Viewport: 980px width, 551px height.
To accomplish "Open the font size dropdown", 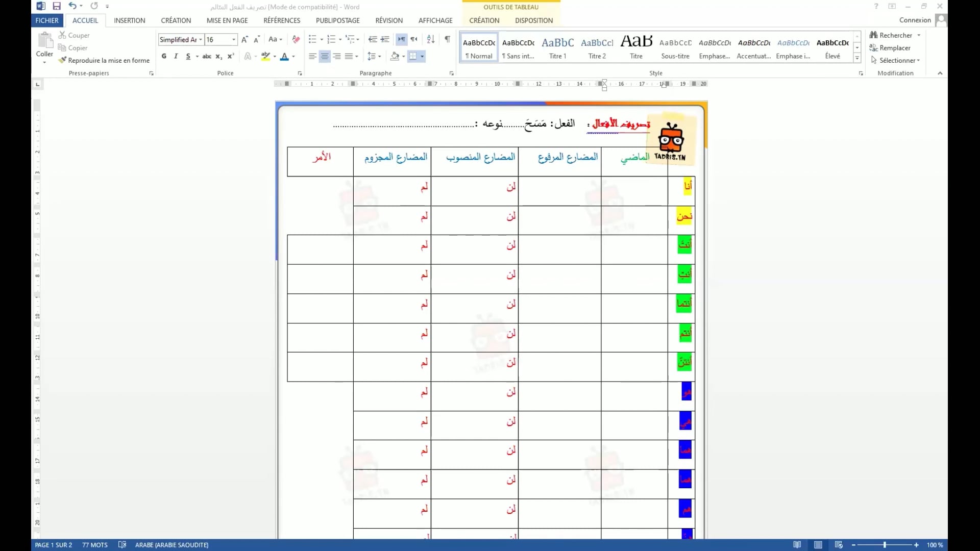I will [234, 40].
